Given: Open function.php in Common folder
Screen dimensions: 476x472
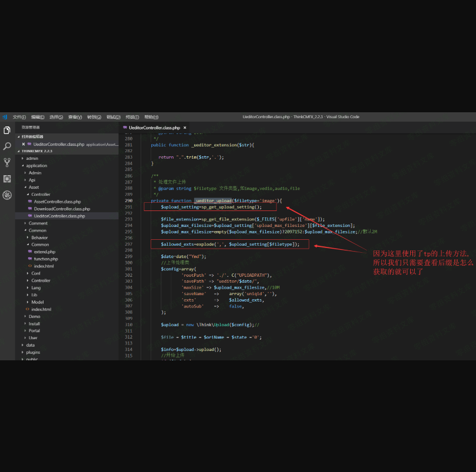Looking at the screenshot, I should (46, 259).
